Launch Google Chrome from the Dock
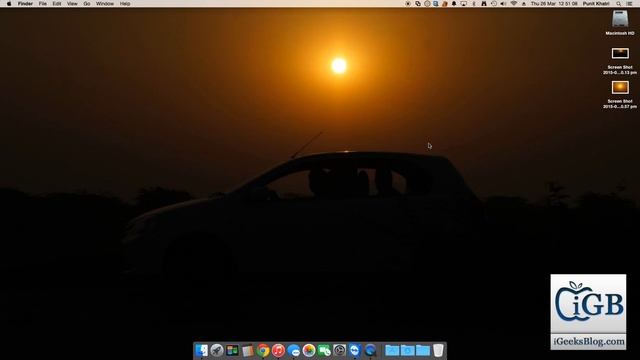 click(x=263, y=350)
